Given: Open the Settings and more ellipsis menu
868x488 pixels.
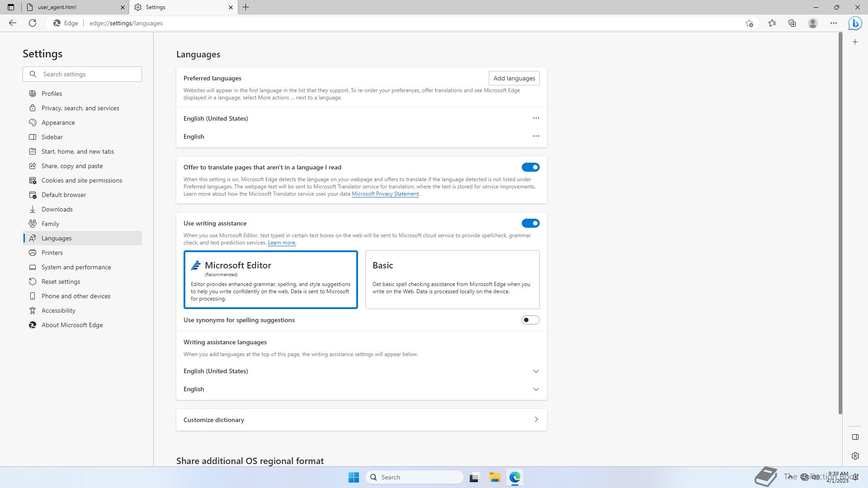Looking at the screenshot, I should [834, 23].
